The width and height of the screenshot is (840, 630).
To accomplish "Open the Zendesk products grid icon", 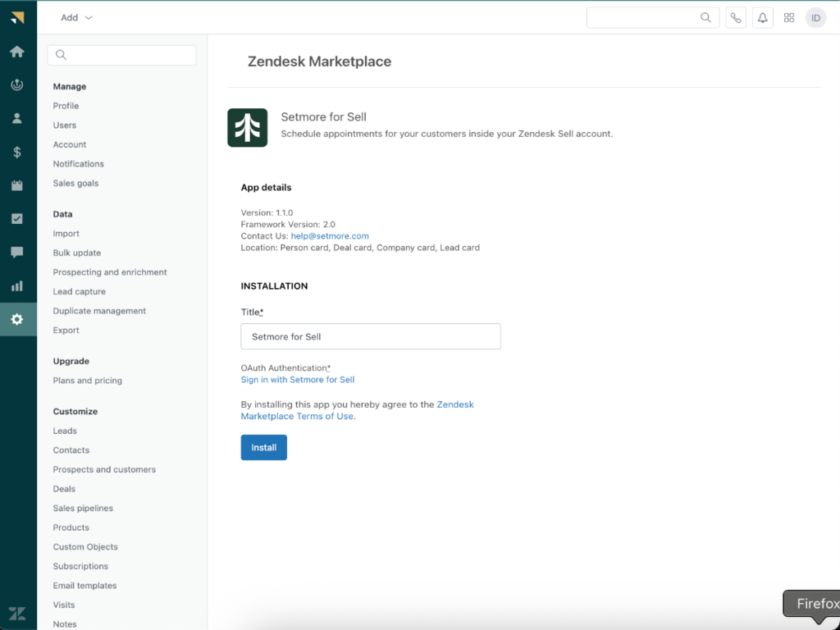I will 789,18.
